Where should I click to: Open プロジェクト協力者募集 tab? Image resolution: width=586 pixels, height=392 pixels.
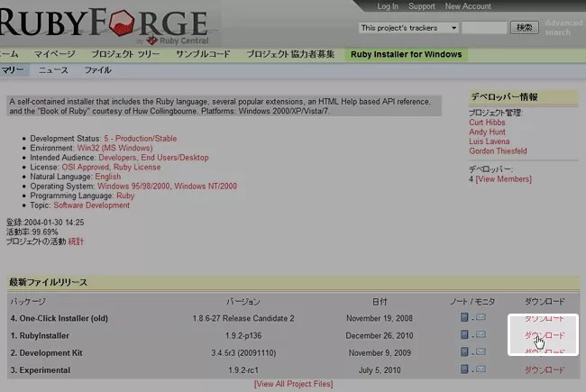click(x=290, y=54)
